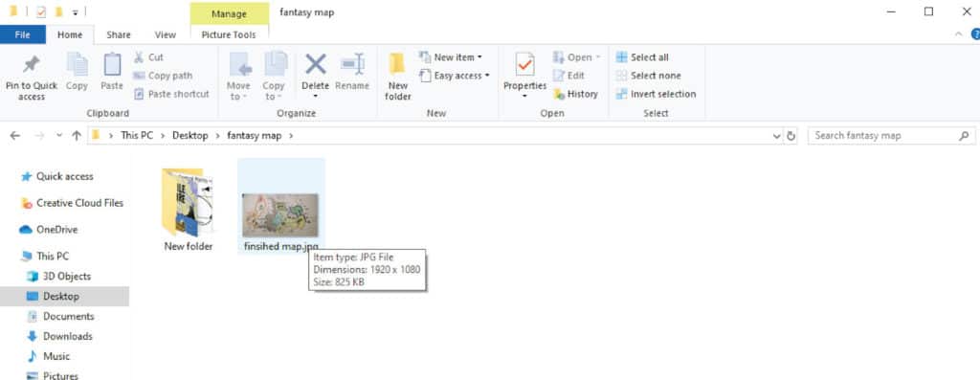Select Quick access in navigation pane
The image size is (980, 380).
(x=56, y=177)
